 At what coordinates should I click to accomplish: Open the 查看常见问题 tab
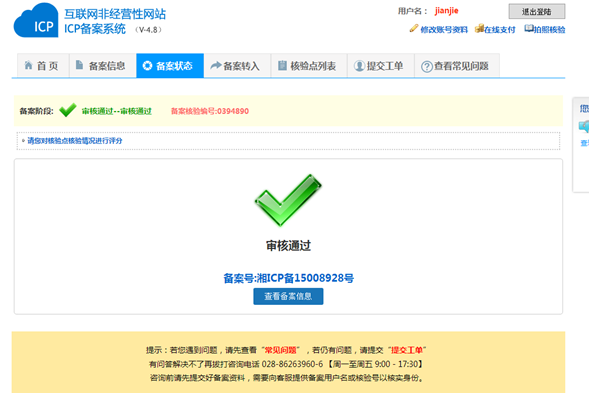click(457, 66)
